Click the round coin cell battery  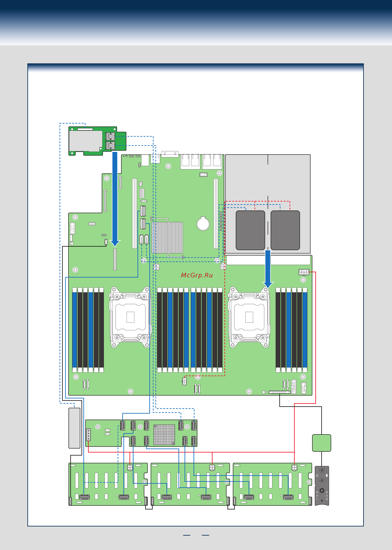(x=203, y=224)
